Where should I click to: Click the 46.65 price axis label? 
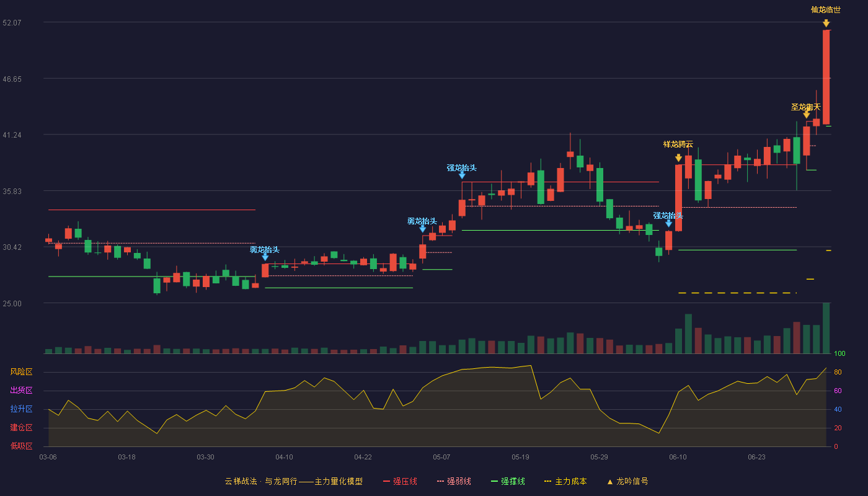[12, 79]
